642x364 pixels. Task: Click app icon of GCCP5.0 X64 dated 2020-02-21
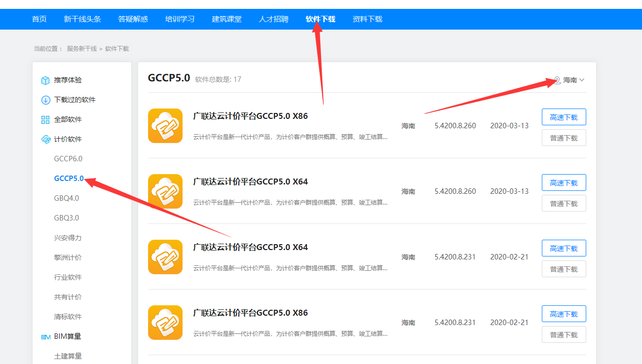click(165, 257)
